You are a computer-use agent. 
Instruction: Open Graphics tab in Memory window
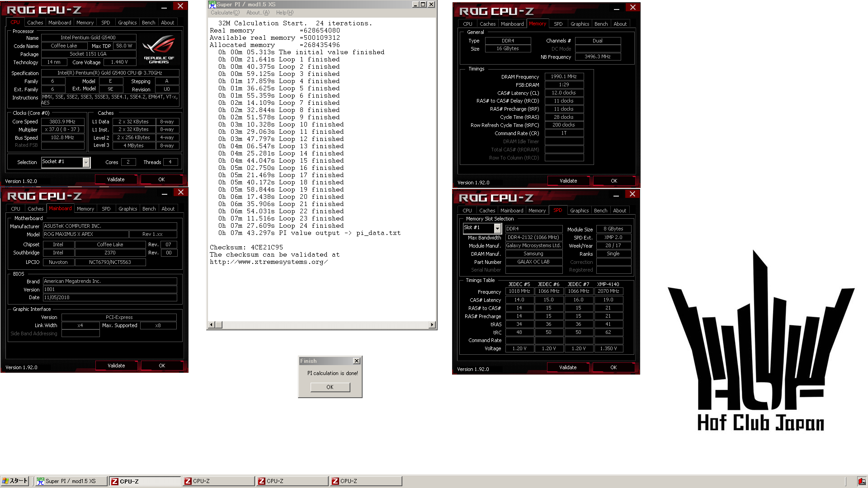pos(580,24)
